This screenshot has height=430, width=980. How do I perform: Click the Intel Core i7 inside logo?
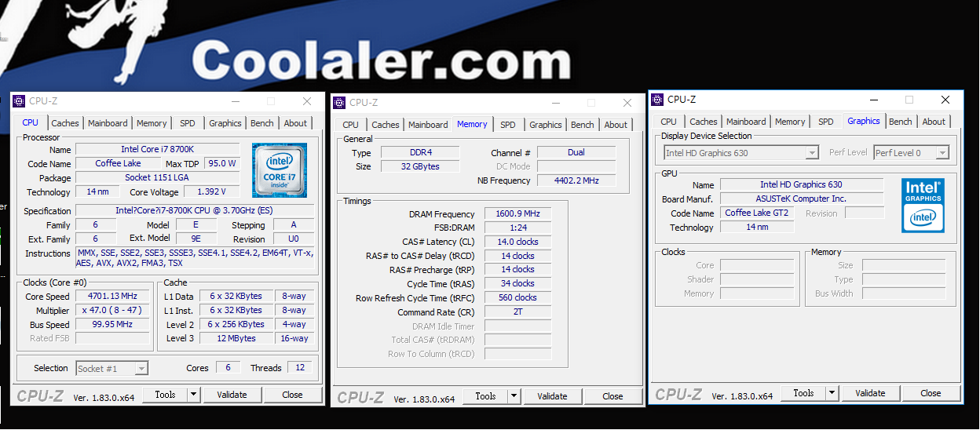point(280,171)
